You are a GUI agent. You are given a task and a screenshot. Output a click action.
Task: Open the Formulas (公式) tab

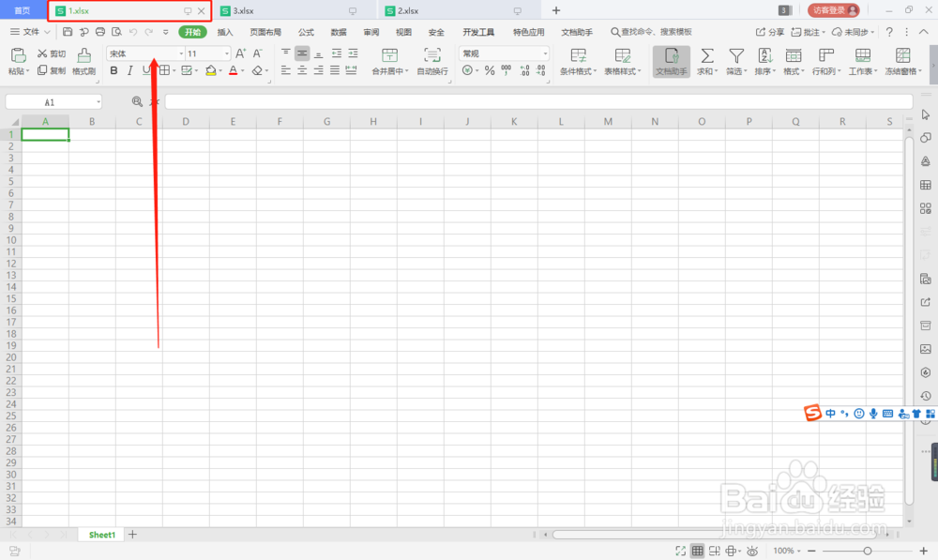(x=307, y=32)
